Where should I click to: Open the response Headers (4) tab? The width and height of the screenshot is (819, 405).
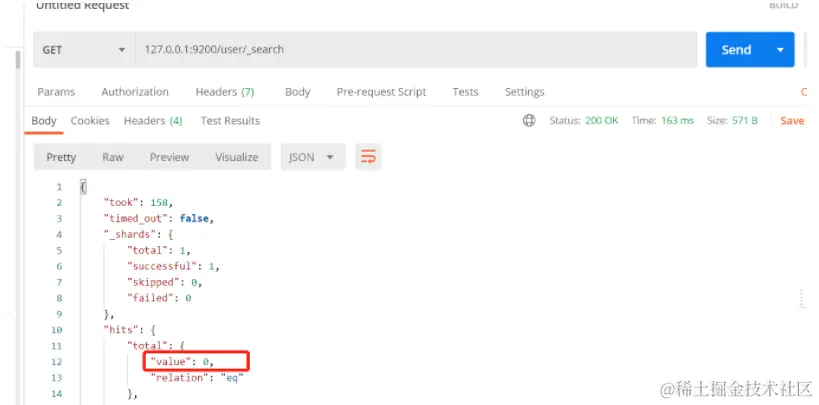tap(153, 121)
